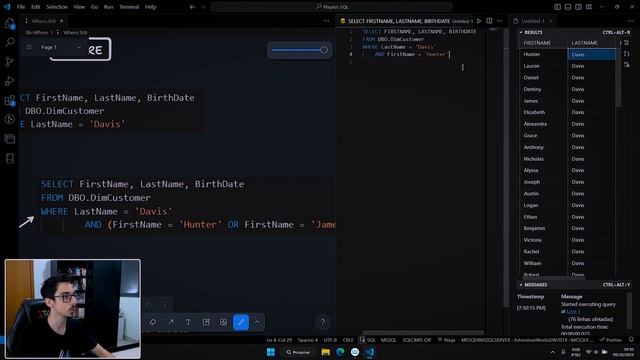Open the Edit menu

coord(36,7)
